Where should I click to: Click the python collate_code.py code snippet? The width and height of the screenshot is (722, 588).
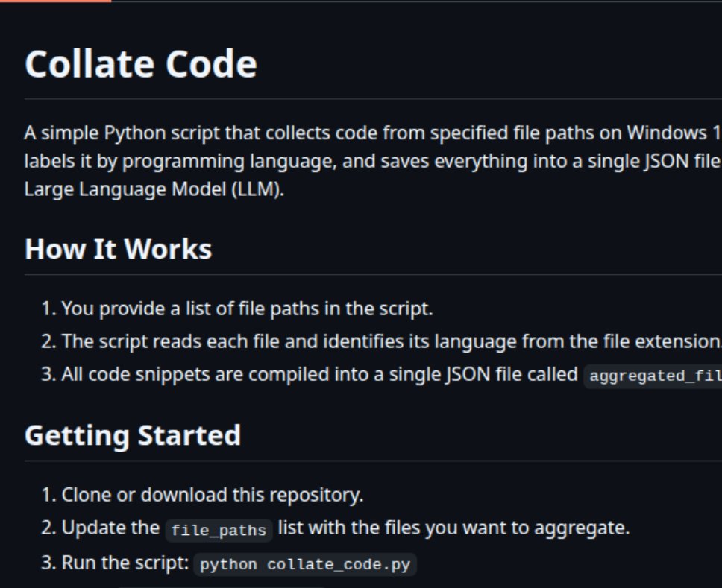coord(305,565)
